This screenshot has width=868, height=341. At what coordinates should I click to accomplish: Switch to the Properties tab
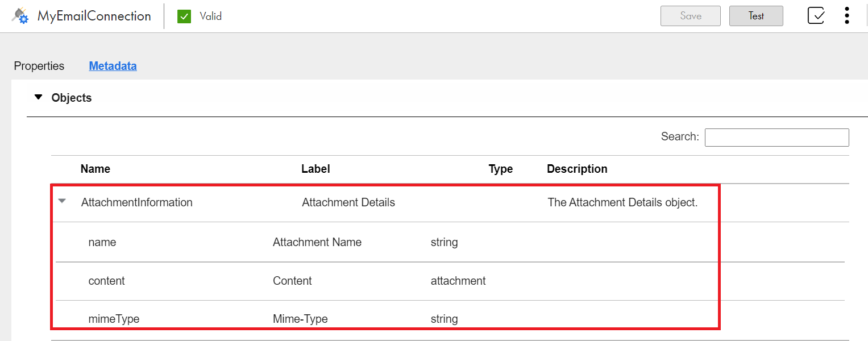coord(39,66)
